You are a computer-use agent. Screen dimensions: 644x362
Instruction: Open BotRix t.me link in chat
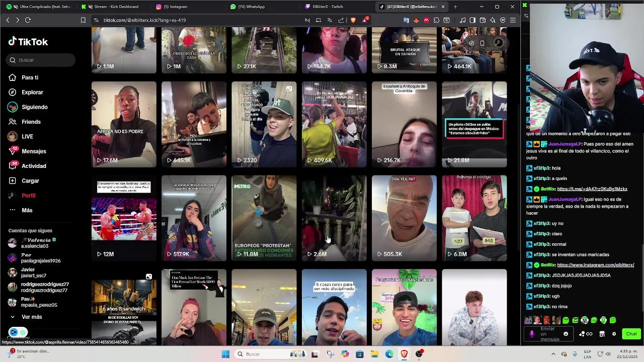click(x=592, y=189)
